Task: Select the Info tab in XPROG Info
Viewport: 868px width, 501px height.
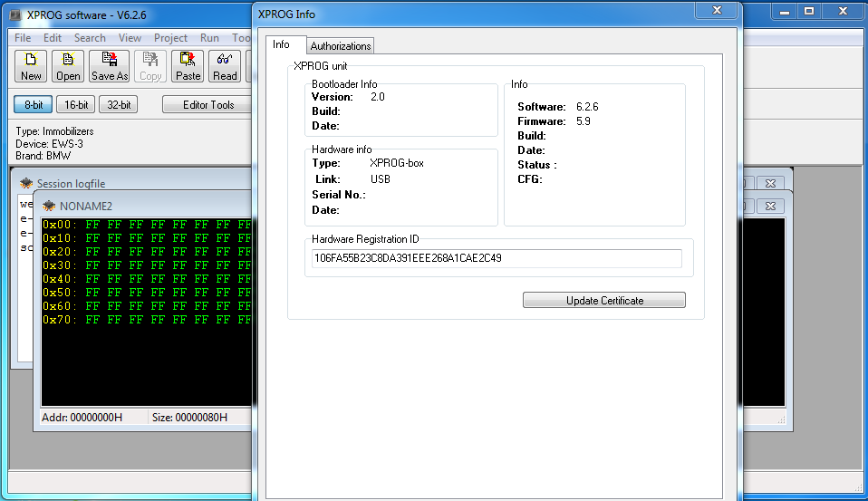Action: pyautogui.click(x=281, y=44)
